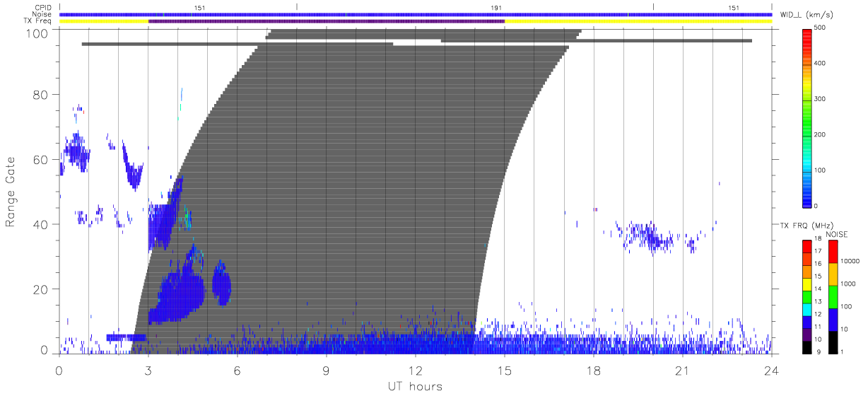
Task: Click the 20 tick on Range Gate axis
Action: [x=41, y=289]
